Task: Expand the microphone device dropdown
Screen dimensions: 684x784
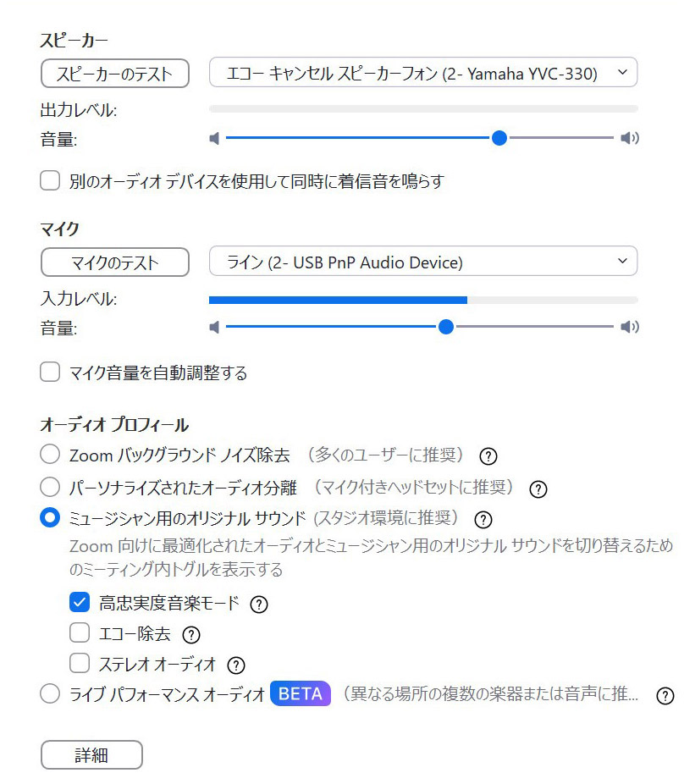Action: click(422, 262)
